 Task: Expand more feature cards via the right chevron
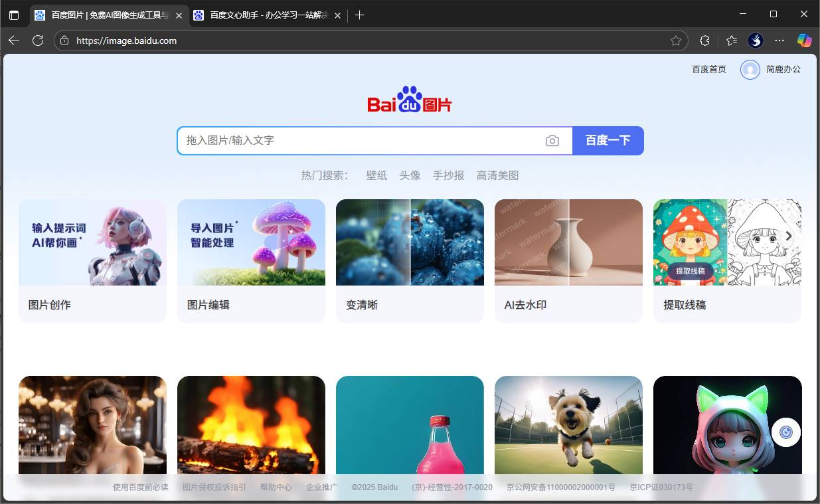[789, 236]
